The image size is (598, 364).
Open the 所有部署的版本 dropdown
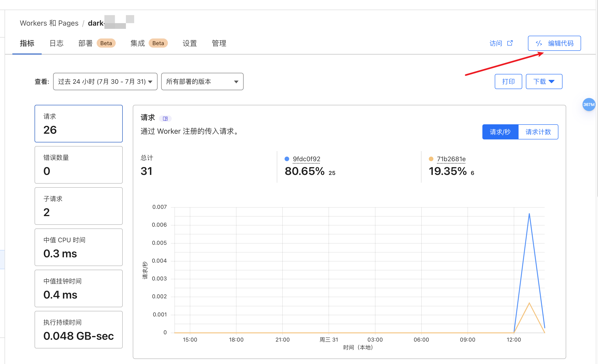[202, 81]
